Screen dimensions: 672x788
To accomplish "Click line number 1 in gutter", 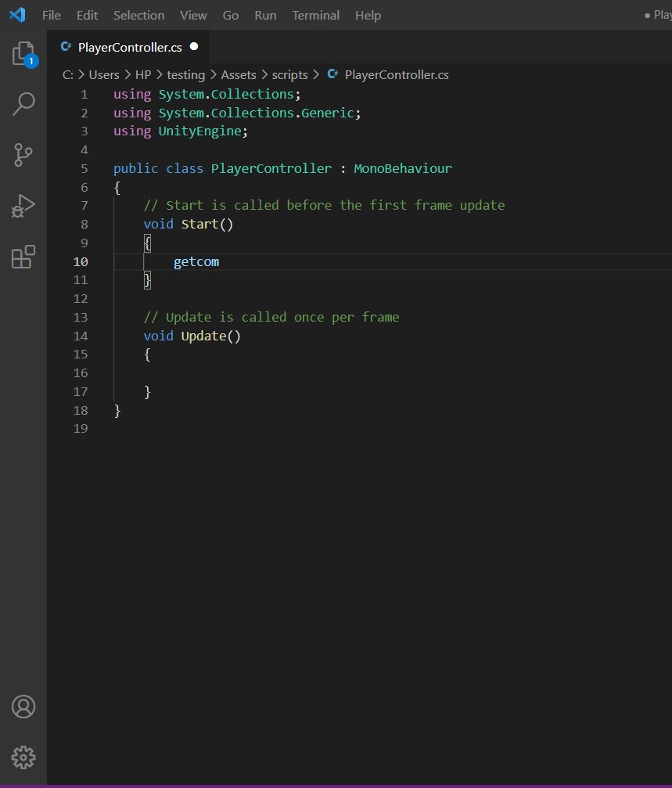I will coord(84,95).
